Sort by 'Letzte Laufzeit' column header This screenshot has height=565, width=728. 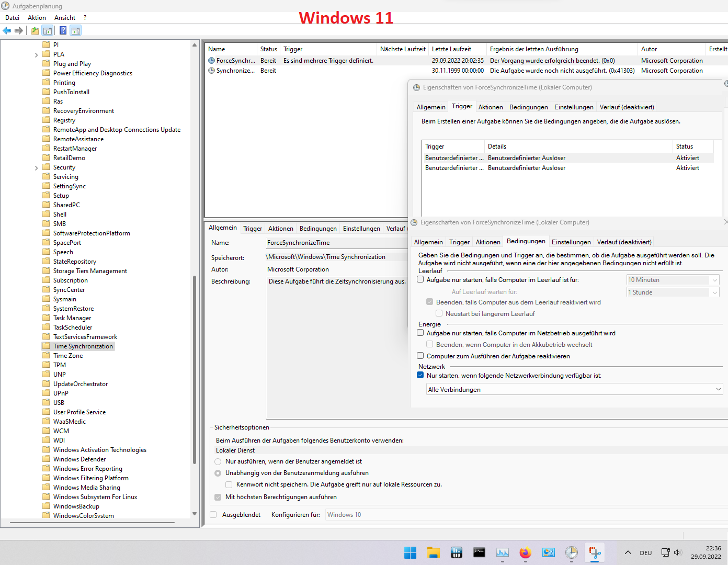pos(458,49)
